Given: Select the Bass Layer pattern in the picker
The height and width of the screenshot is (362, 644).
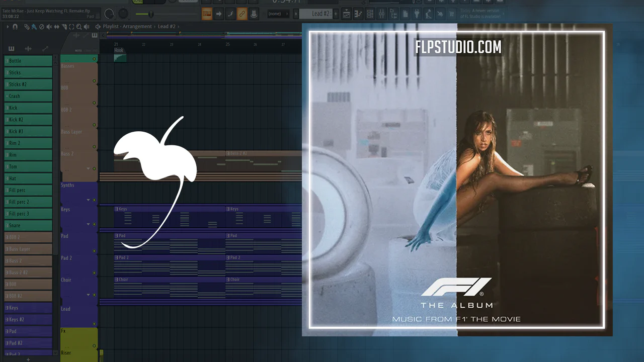Looking at the screenshot, I should point(28,249).
